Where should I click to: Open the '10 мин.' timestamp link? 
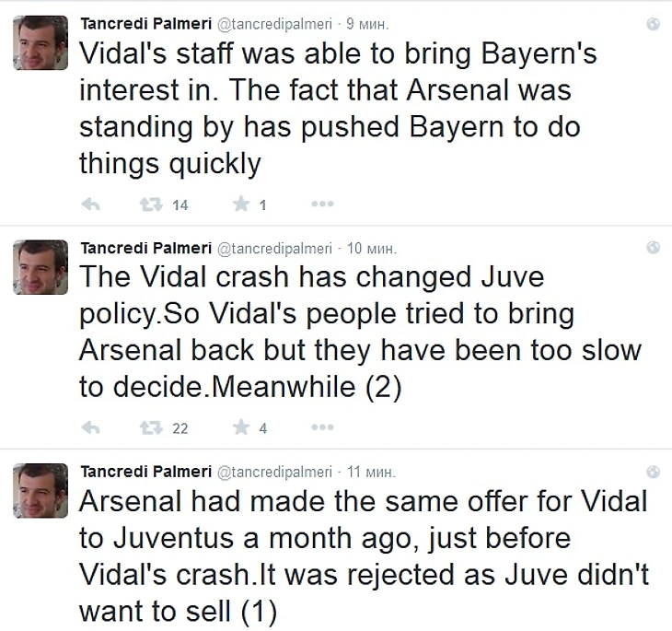coord(371,248)
